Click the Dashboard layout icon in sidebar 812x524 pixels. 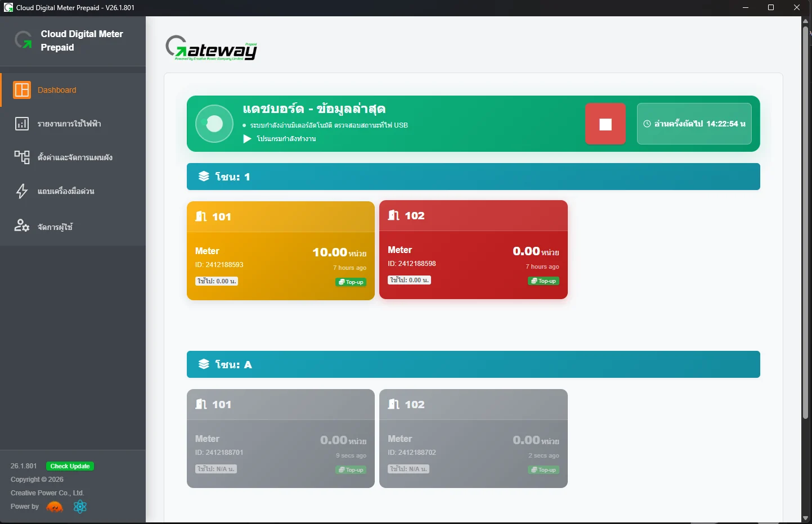pyautogui.click(x=22, y=90)
